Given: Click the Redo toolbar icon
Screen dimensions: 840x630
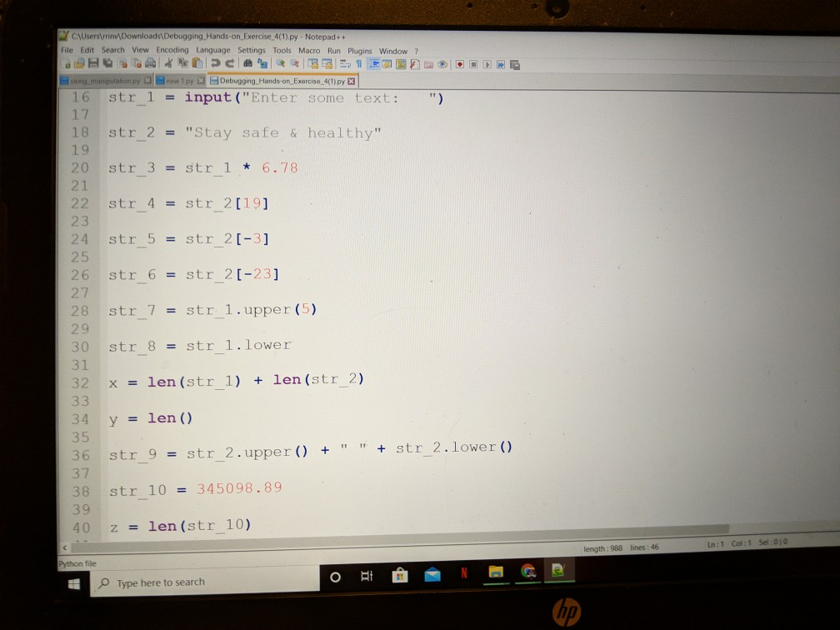Looking at the screenshot, I should 229,66.
